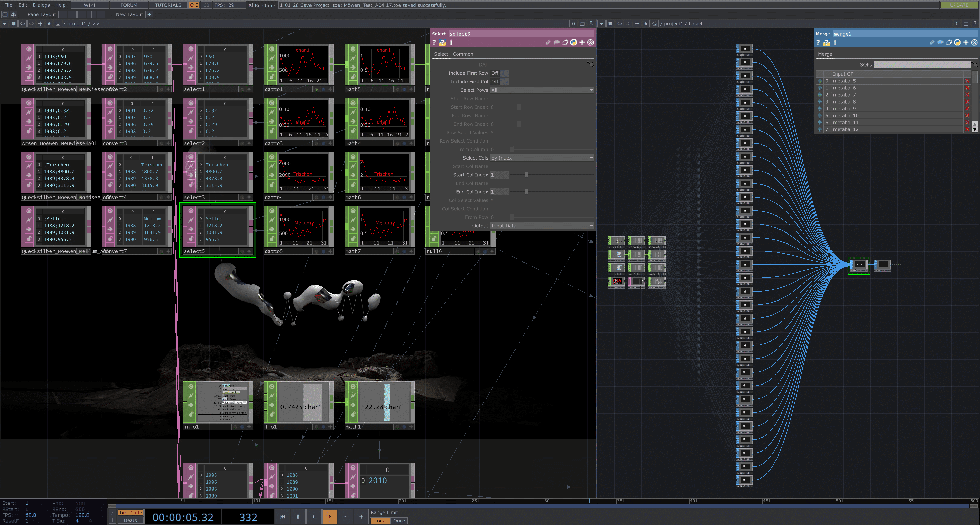The width and height of the screenshot is (980, 525).
Task: Open left pane type dropdown arrow
Action: (5, 24)
